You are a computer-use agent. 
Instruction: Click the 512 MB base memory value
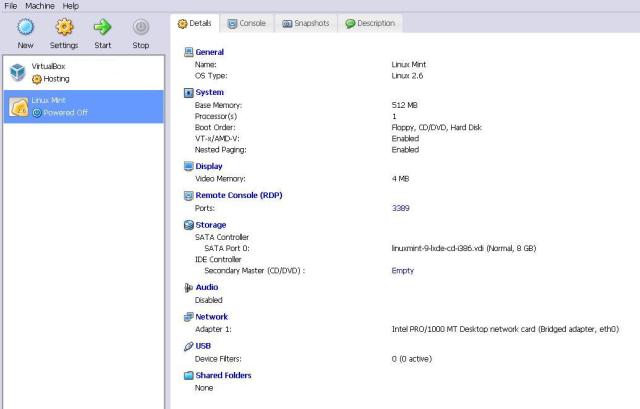click(404, 105)
